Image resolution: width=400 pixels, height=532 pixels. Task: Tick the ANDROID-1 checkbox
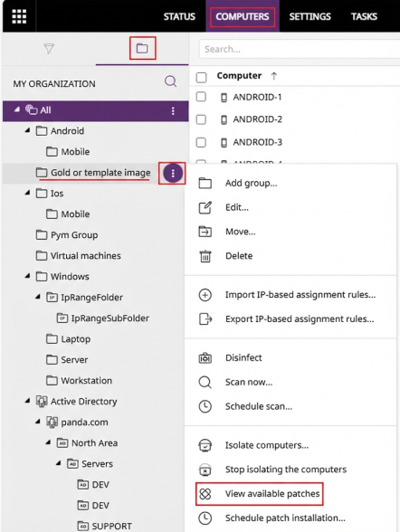[x=201, y=97]
